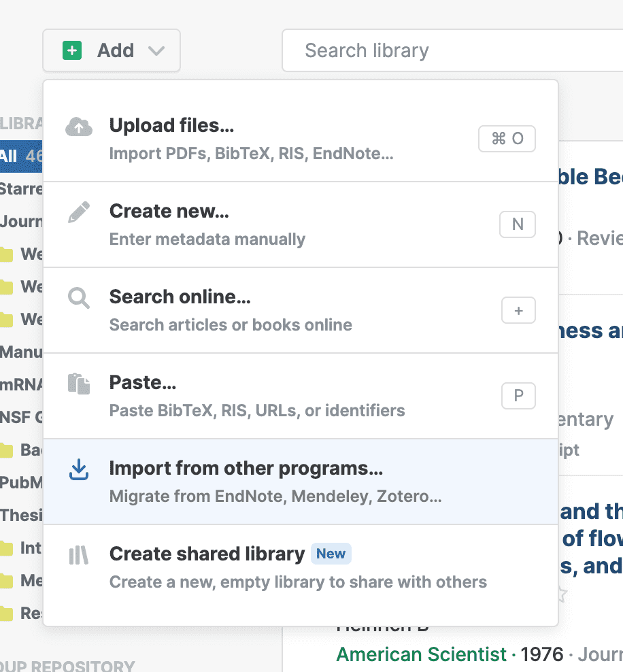
Task: Select the All library item in sidebar
Action: coord(10,156)
